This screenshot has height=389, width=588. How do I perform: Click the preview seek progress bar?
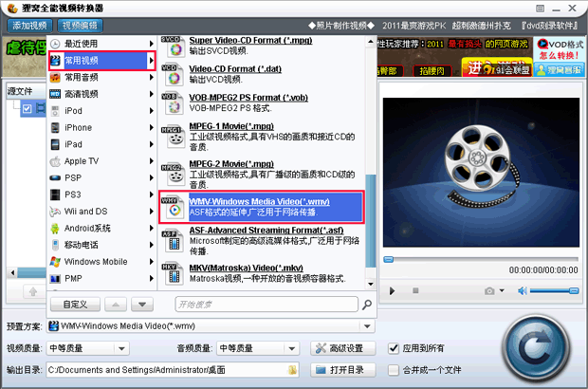pyautogui.click(x=481, y=259)
